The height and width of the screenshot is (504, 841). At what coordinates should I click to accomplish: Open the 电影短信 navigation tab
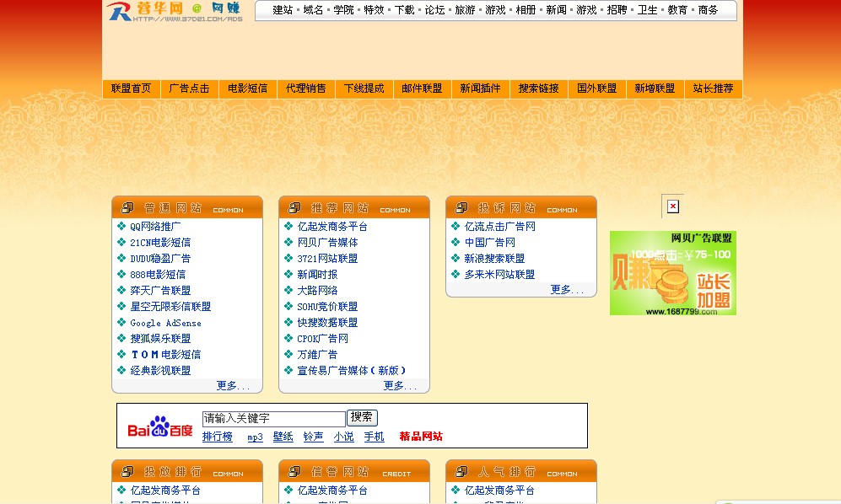247,88
